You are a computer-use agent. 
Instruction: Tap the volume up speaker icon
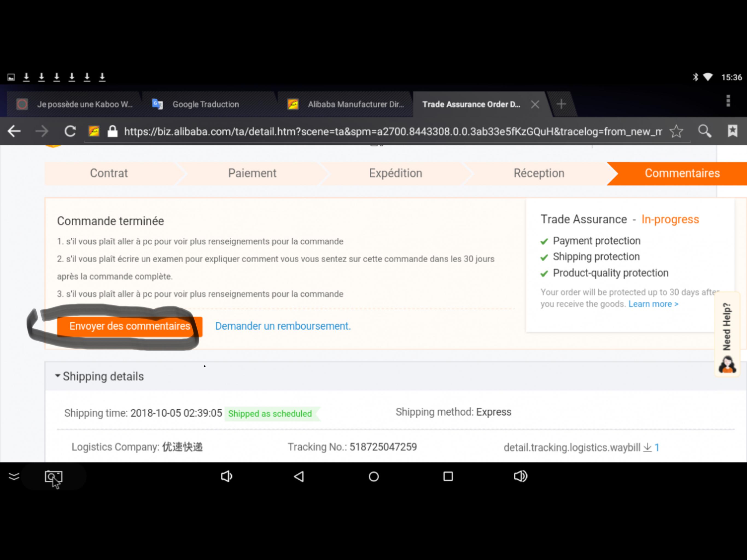520,477
